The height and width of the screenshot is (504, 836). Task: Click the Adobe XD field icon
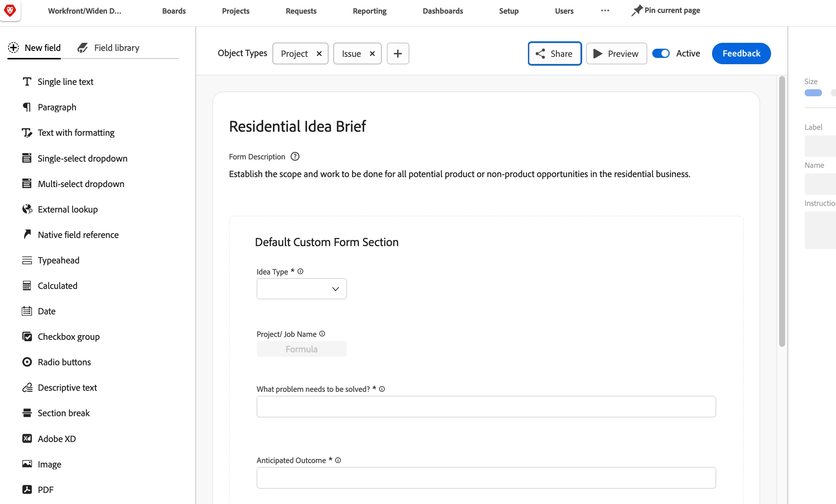tap(27, 438)
